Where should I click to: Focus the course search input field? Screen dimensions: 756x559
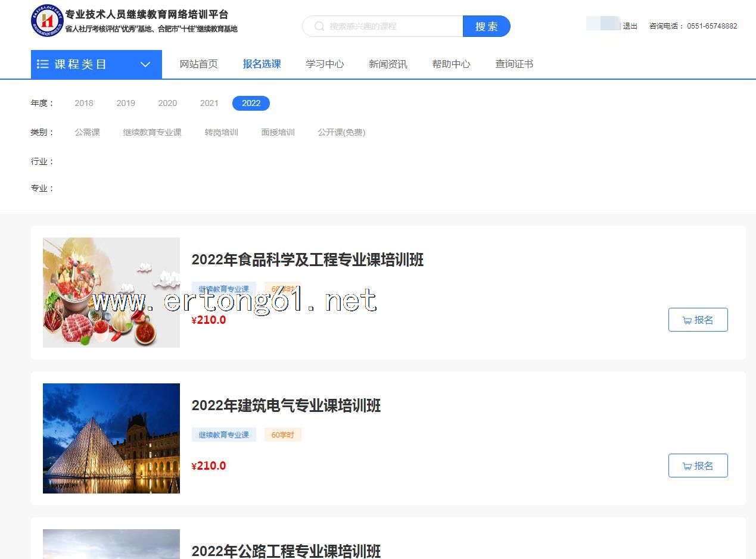pos(393,26)
